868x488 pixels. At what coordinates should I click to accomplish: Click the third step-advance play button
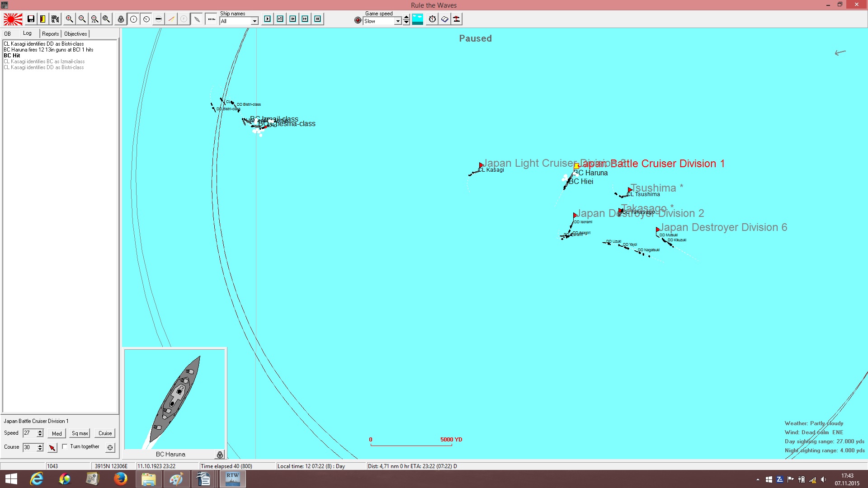point(293,19)
